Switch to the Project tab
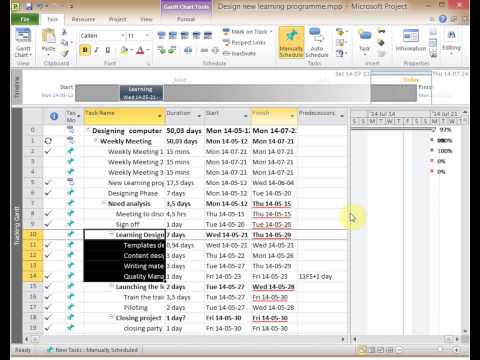Image resolution: width=480 pixels, height=360 pixels. pyautogui.click(x=118, y=19)
